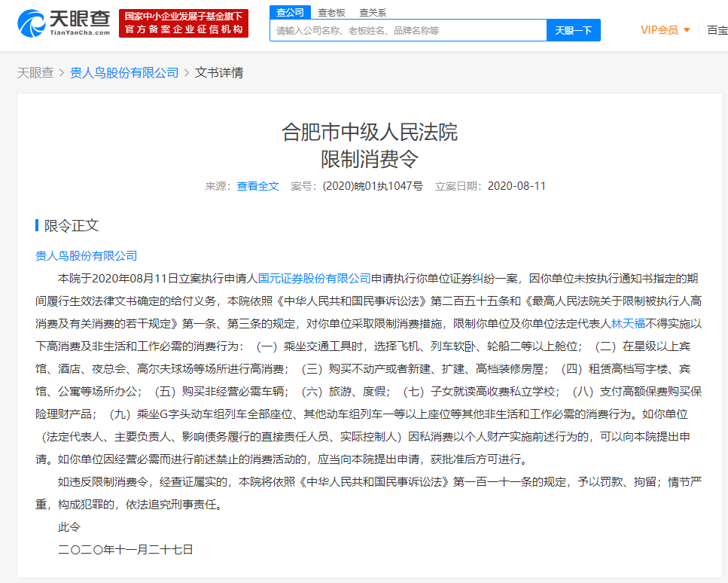Click the 查看全文 source link
Viewport: 728px width, 583px height.
click(x=257, y=186)
